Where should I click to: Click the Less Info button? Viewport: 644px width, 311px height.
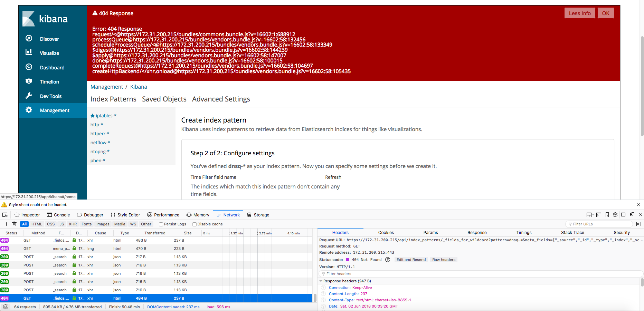[x=580, y=13]
